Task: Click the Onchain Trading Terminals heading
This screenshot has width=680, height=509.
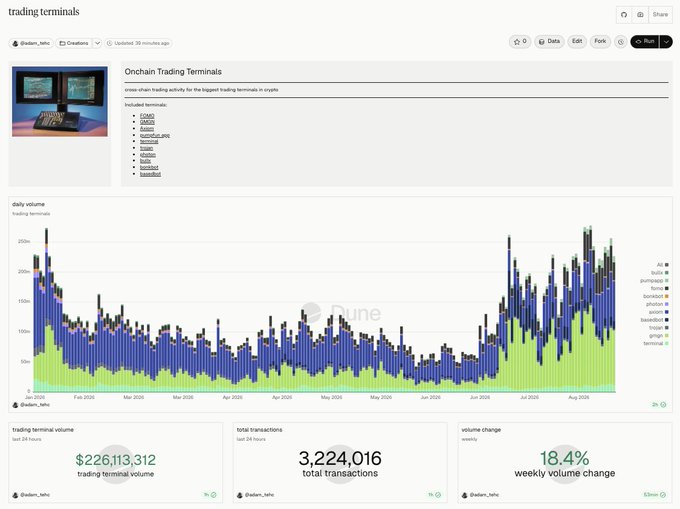Action: coord(173,72)
